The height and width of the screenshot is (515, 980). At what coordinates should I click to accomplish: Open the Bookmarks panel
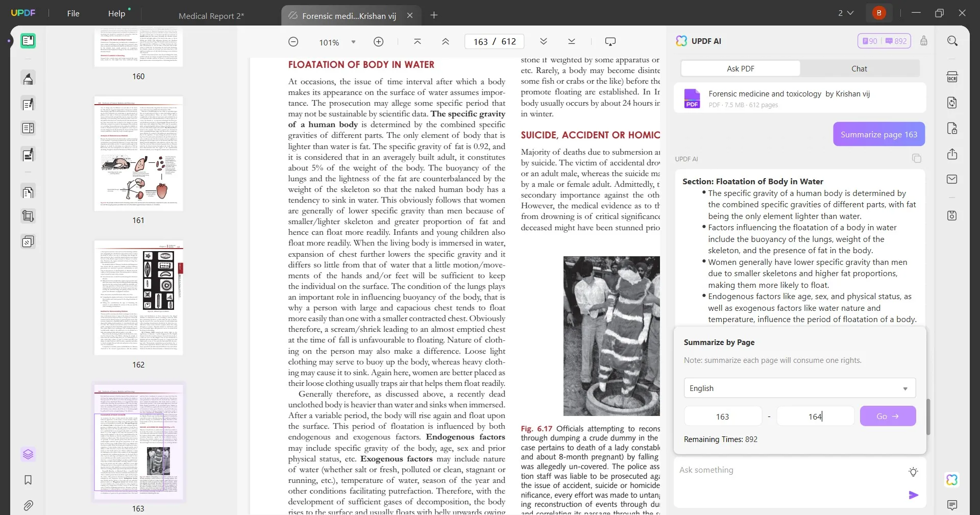pyautogui.click(x=28, y=480)
